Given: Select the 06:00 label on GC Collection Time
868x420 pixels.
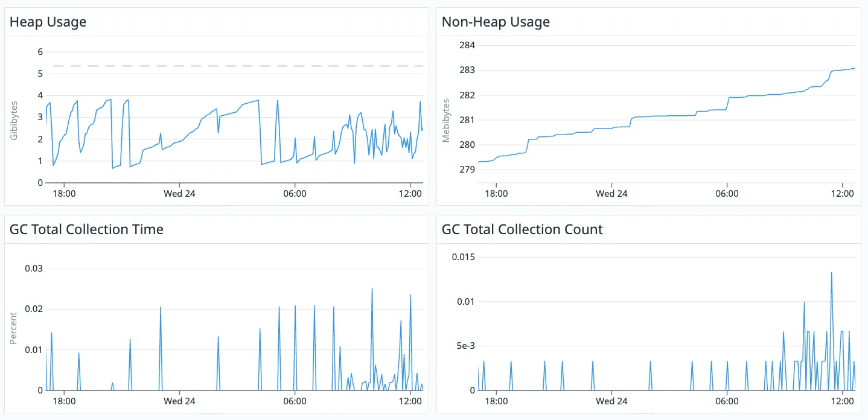Looking at the screenshot, I should (294, 400).
